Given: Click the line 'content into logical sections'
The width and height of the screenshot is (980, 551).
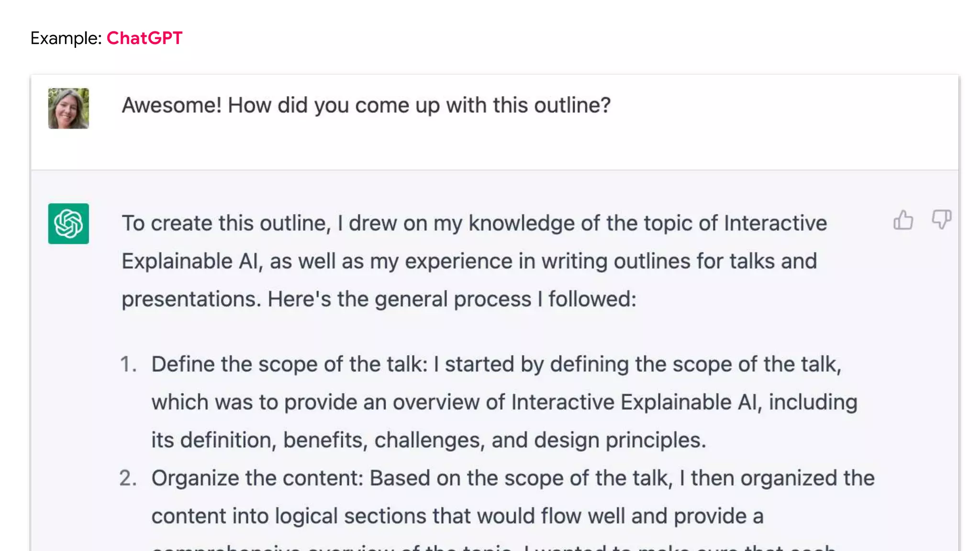Looking at the screenshot, I should point(457,516).
